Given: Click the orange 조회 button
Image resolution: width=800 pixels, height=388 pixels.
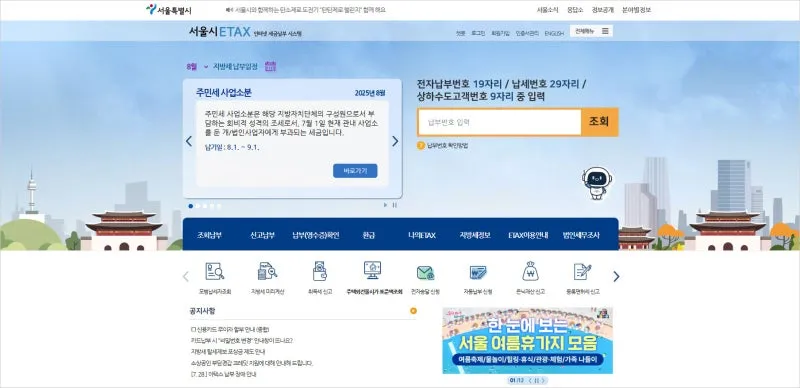Looking at the screenshot, I should 599,123.
